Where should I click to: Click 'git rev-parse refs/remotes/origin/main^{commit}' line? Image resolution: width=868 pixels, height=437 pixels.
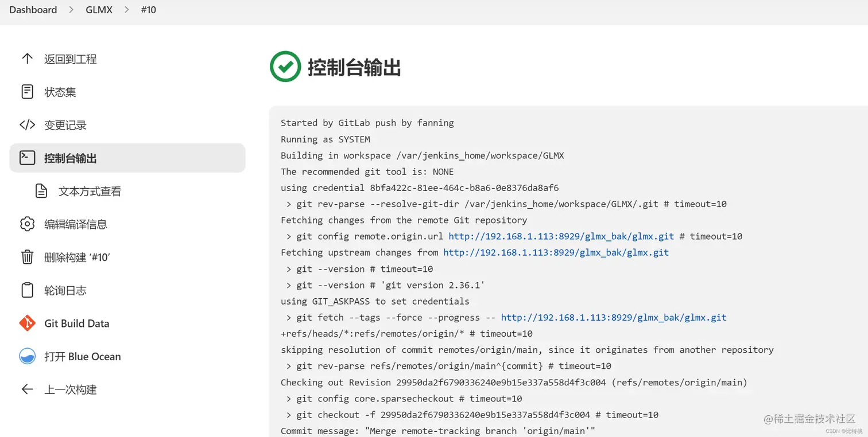pyautogui.click(x=448, y=366)
